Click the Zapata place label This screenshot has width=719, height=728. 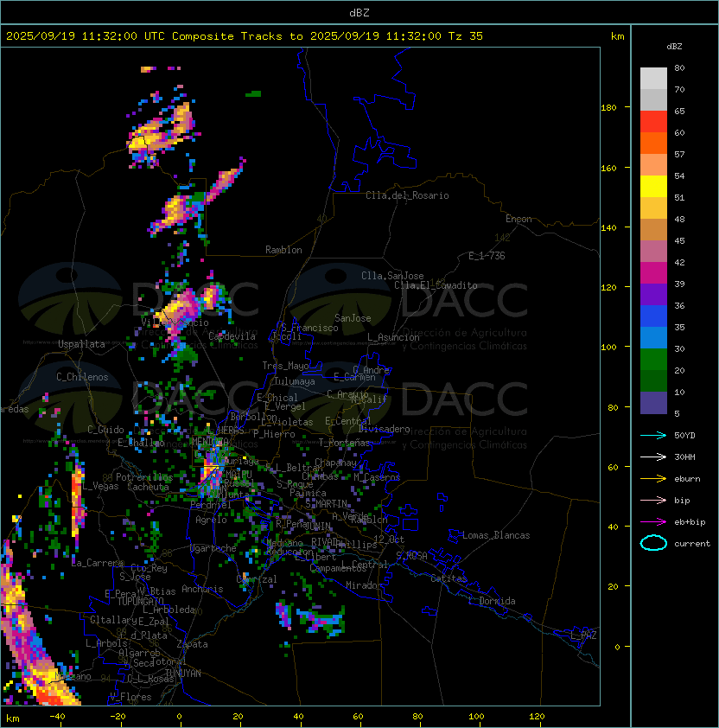coord(192,644)
